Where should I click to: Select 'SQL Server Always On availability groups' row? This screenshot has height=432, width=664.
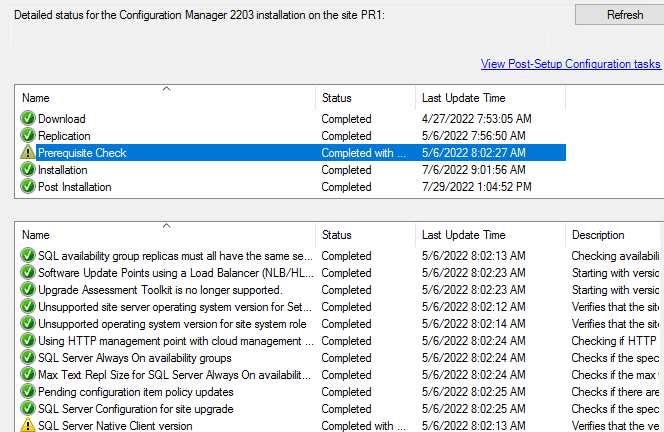point(342,357)
